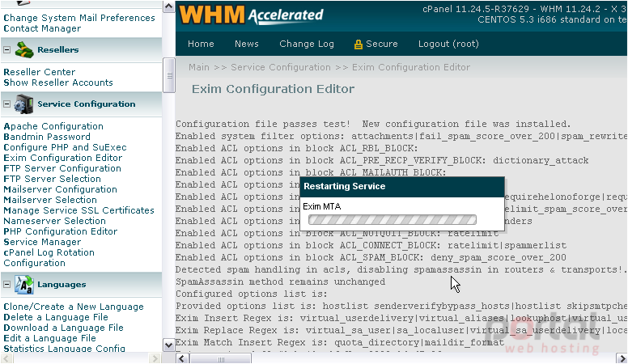
Task: Open the News menu item
Action: point(246,44)
